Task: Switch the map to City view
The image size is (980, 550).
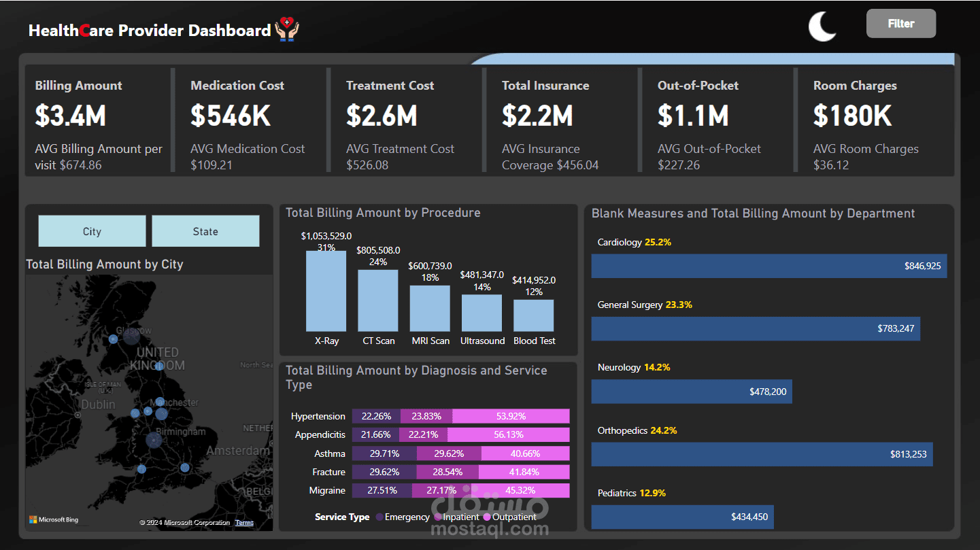Action: click(92, 231)
